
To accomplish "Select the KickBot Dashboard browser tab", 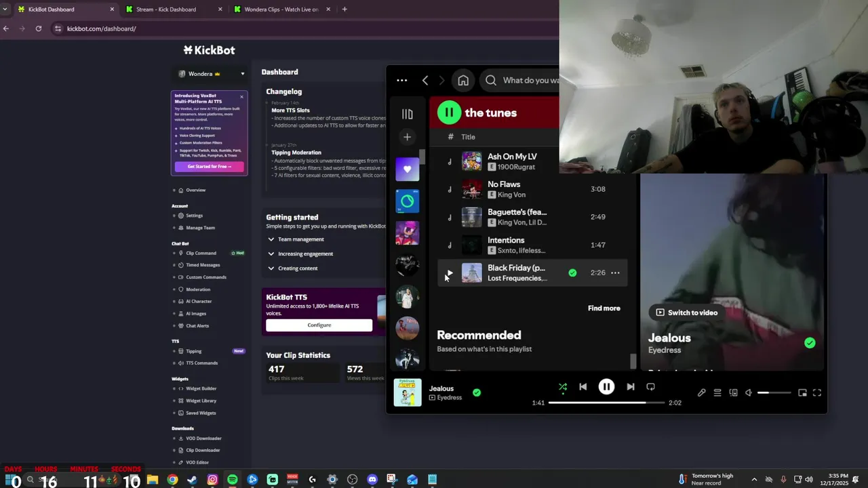I will (66, 9).
